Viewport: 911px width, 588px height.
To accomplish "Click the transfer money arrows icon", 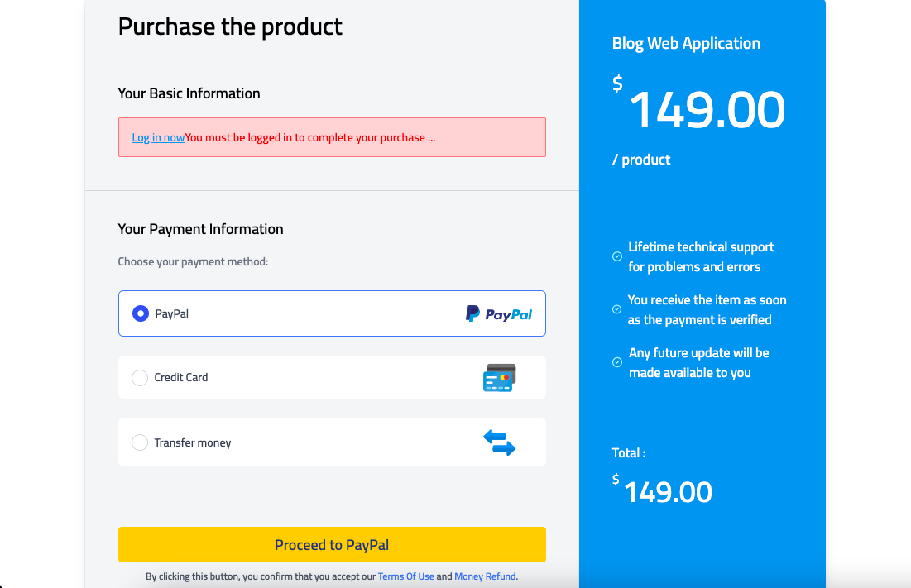I will click(499, 442).
